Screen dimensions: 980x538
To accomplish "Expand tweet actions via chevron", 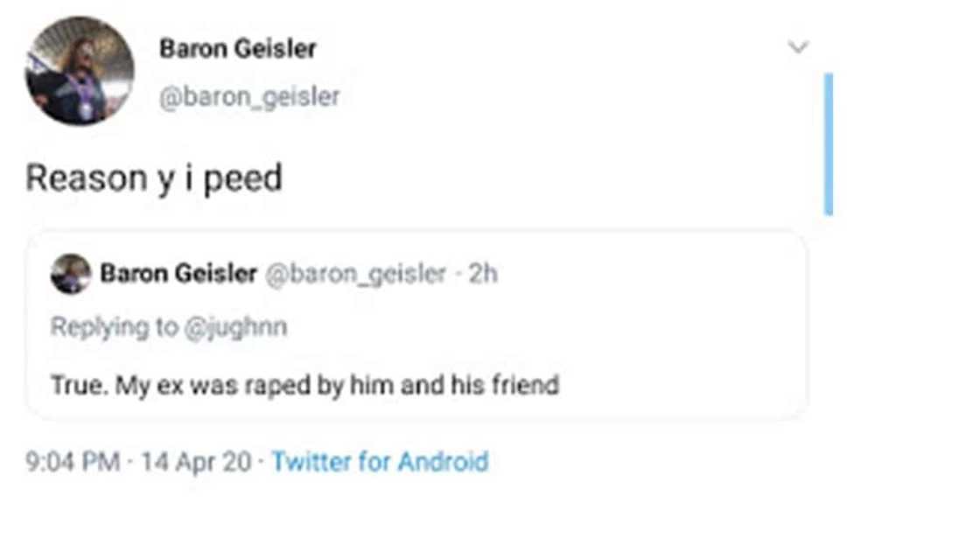I will tap(797, 45).
